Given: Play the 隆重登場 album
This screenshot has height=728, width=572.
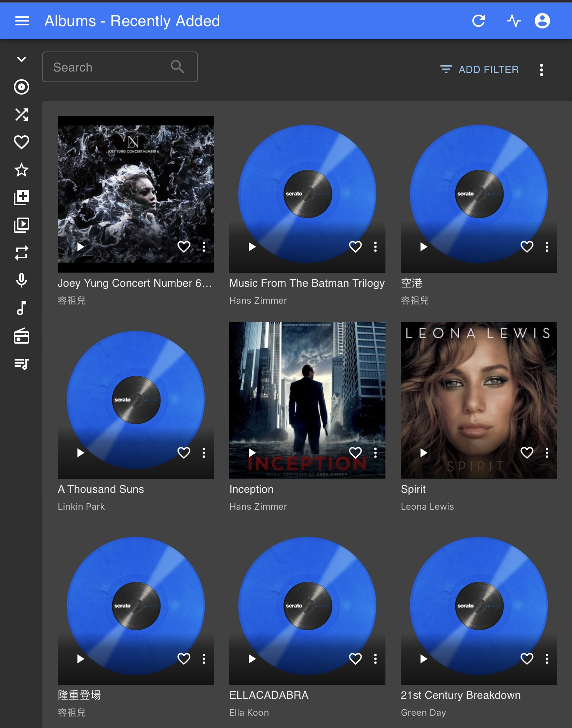Looking at the screenshot, I should [x=81, y=659].
